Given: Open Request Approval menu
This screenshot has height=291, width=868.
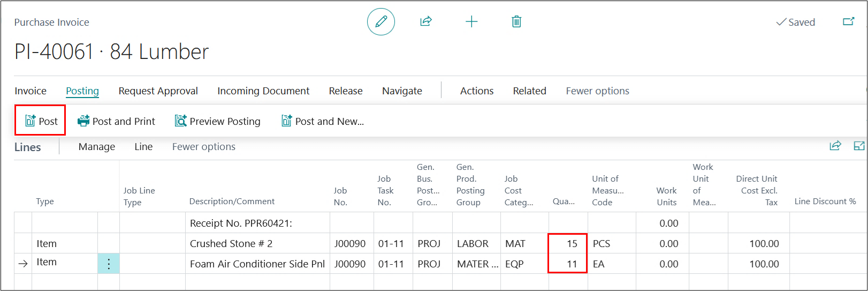Looking at the screenshot, I should 158,91.
